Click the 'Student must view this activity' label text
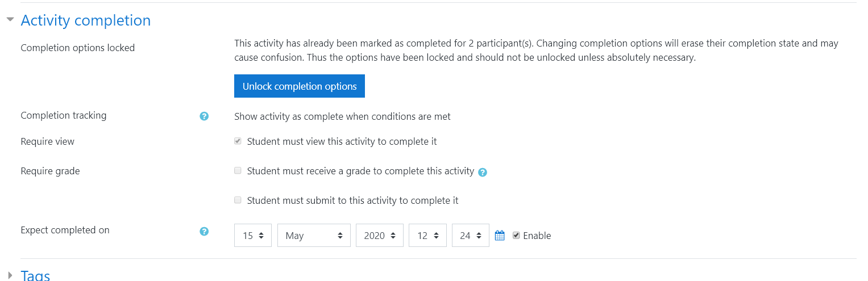This screenshot has width=868, height=281. (x=342, y=141)
